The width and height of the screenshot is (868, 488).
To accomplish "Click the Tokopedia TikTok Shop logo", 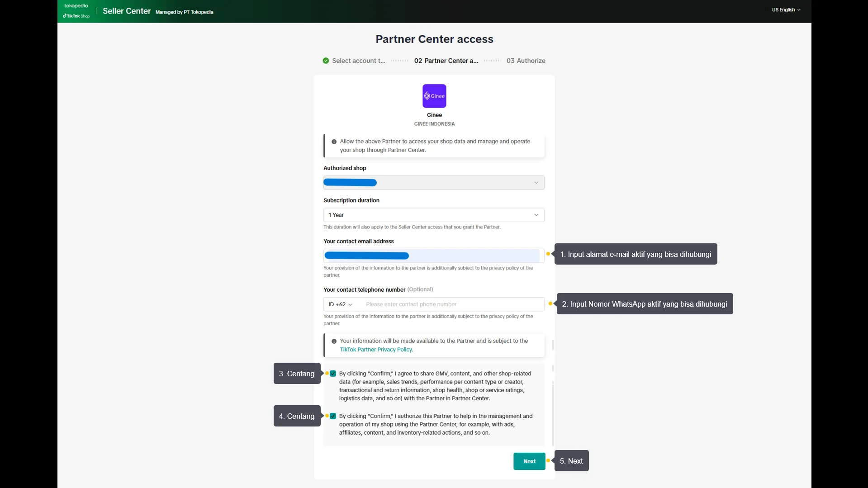I will (x=76, y=11).
